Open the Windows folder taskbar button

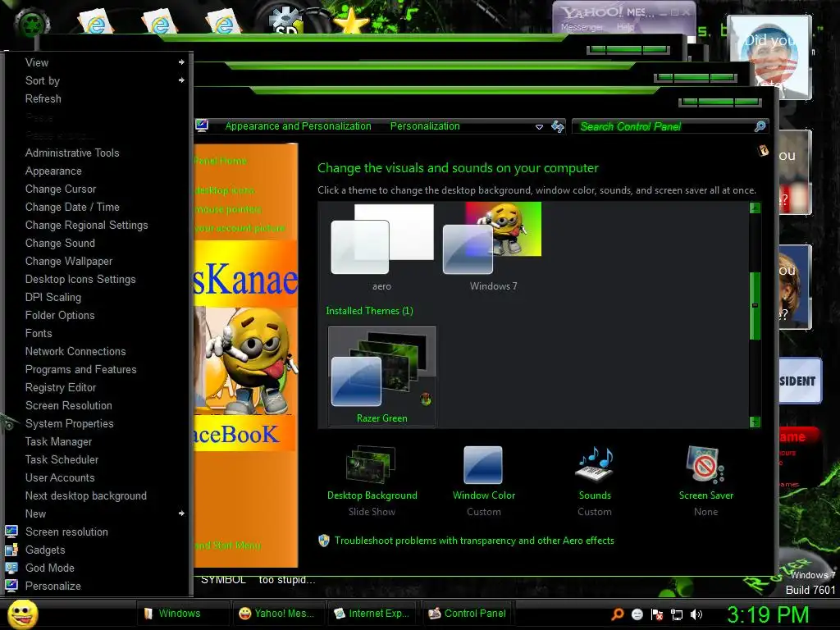(x=182, y=614)
